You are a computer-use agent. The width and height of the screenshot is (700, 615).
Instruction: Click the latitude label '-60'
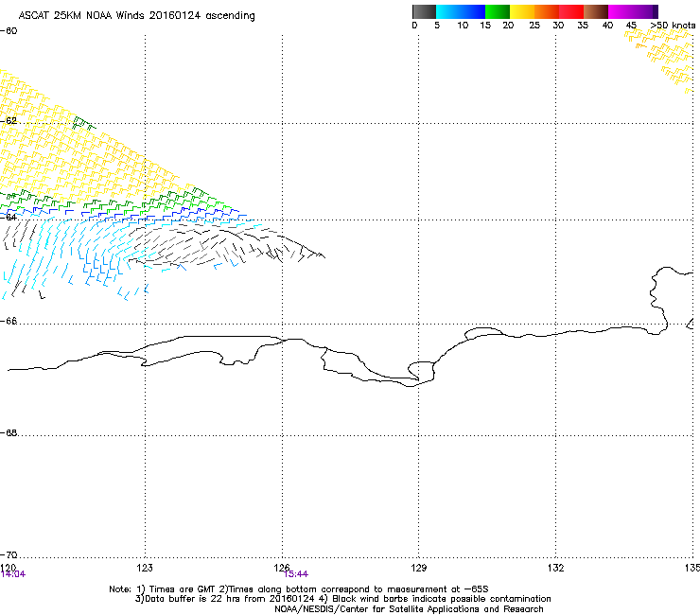tap(9, 31)
